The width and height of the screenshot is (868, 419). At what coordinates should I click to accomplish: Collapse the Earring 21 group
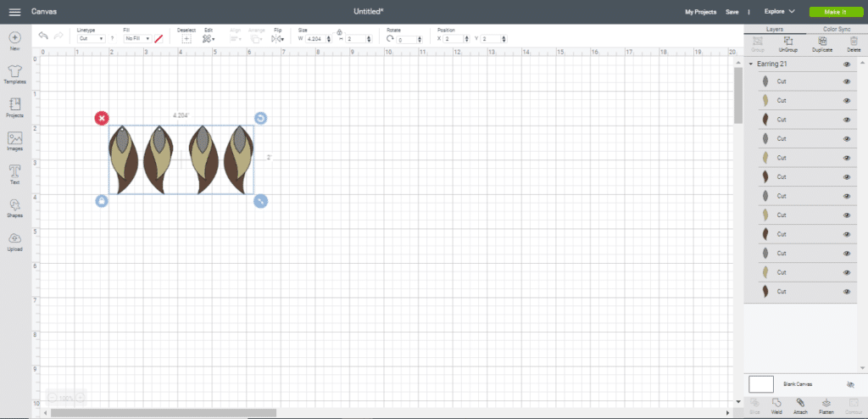pyautogui.click(x=751, y=64)
